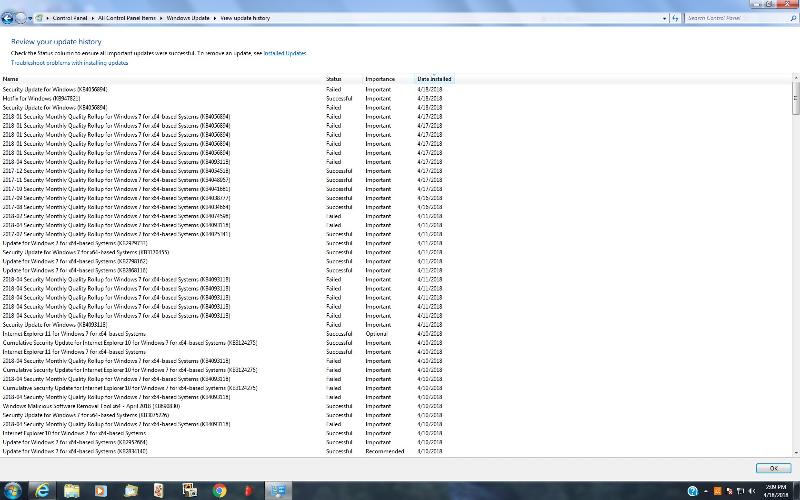Click the pictures icon left of Chrome
This screenshot has height=500, width=800.
pos(190,491)
